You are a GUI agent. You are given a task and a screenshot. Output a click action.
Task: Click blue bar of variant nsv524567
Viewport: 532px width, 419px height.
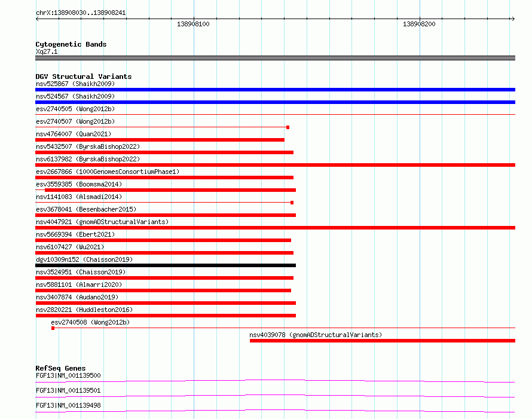point(275,102)
